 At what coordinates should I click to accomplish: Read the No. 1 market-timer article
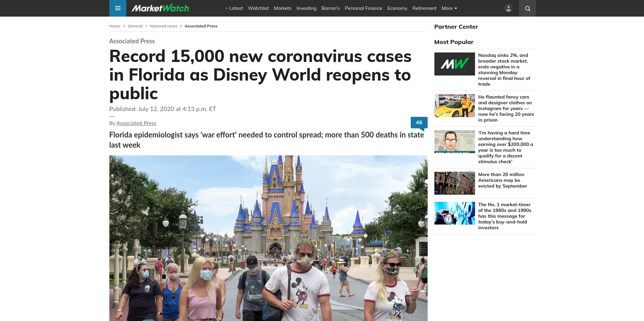click(505, 216)
